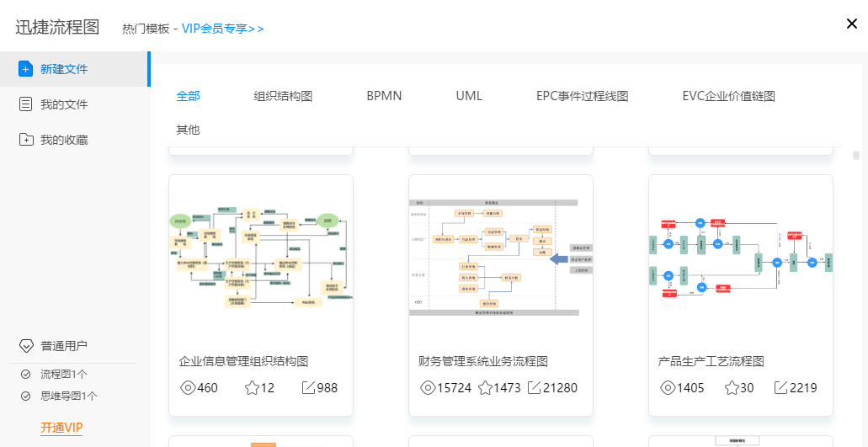This screenshot has height=447, width=868.
Task: Click the 热门模板 heading text
Action: coord(146,29)
